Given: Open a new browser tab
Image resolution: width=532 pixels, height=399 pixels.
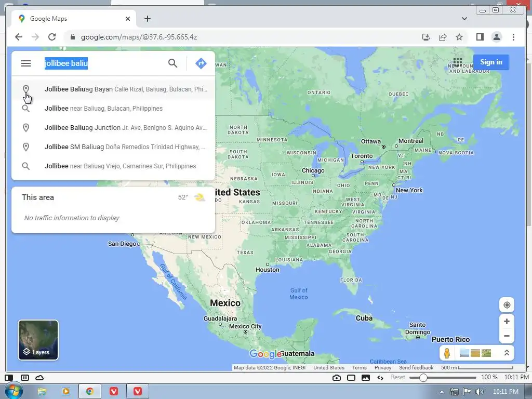Looking at the screenshot, I should pos(147,19).
